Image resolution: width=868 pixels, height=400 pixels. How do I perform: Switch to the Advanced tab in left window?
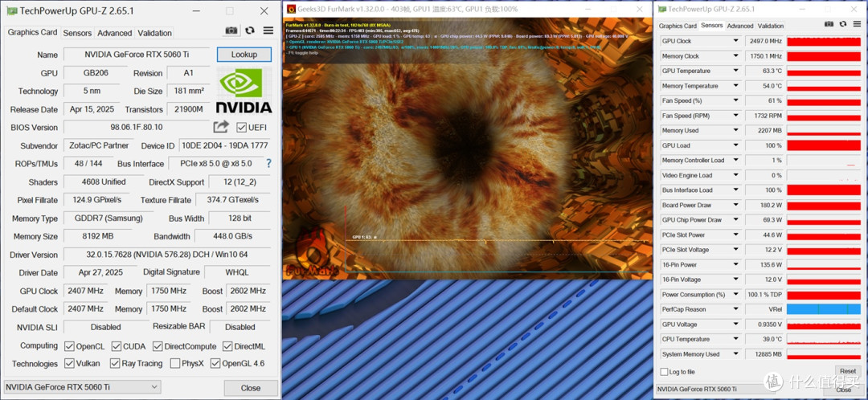[x=115, y=33]
